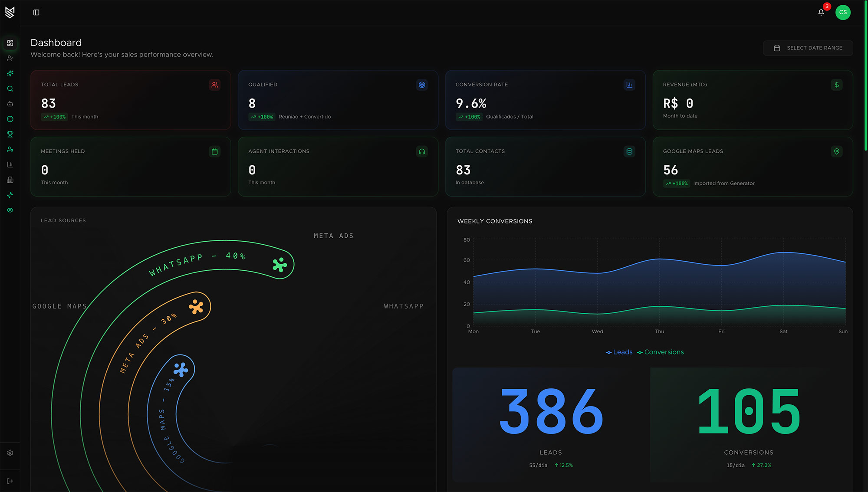Select the WhatsApp – 40% arc
The width and height of the screenshot is (868, 492).
pos(197,264)
